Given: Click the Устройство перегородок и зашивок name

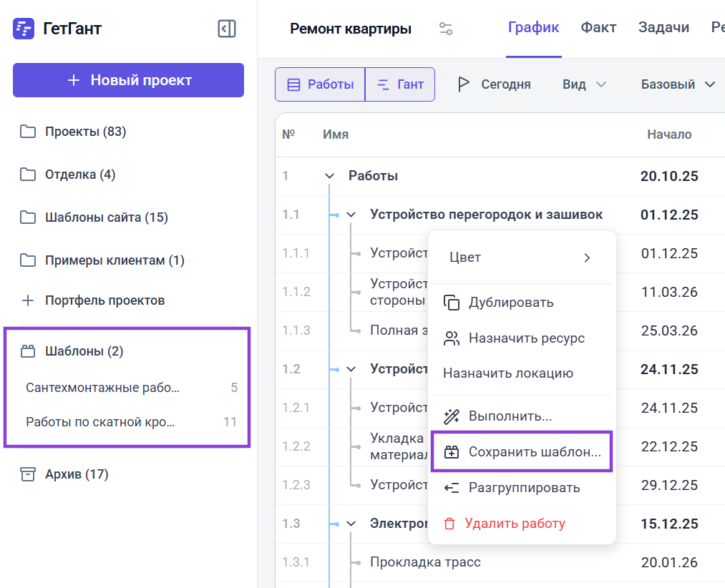Looking at the screenshot, I should pos(487,215).
